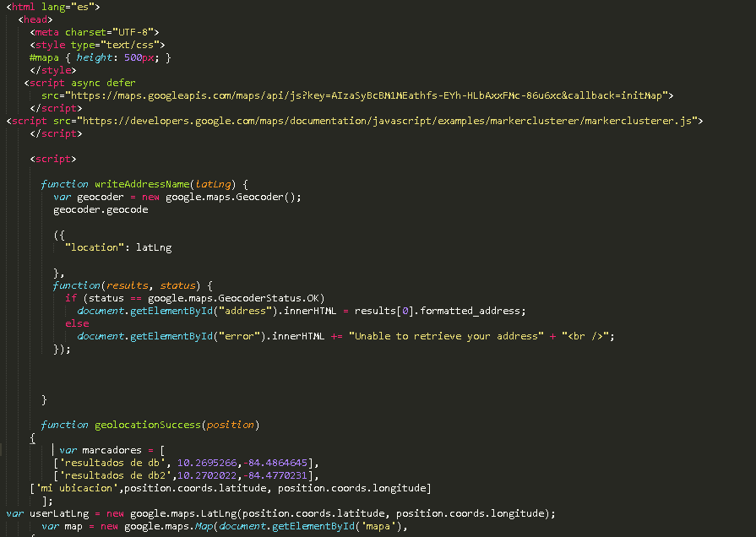Click the "geocoder.geocode" method call
The width and height of the screenshot is (756, 537).
[101, 209]
